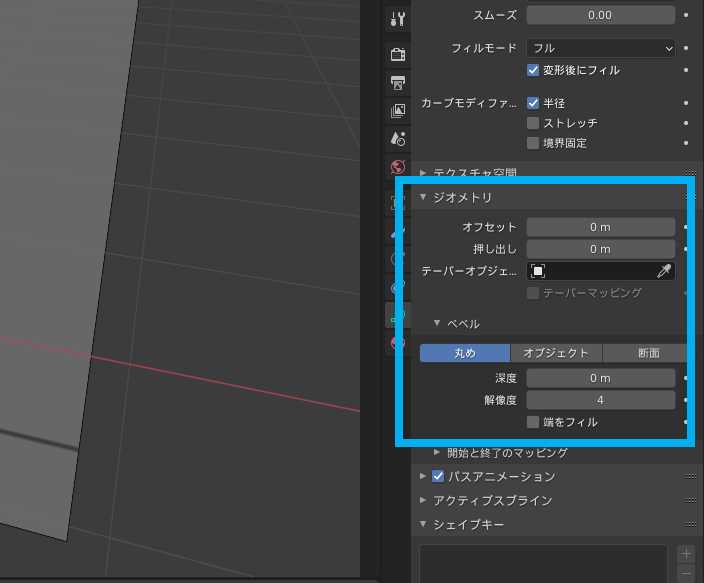The width and height of the screenshot is (704, 583).
Task: Add a shape key with plus button
Action: pyautogui.click(x=686, y=554)
